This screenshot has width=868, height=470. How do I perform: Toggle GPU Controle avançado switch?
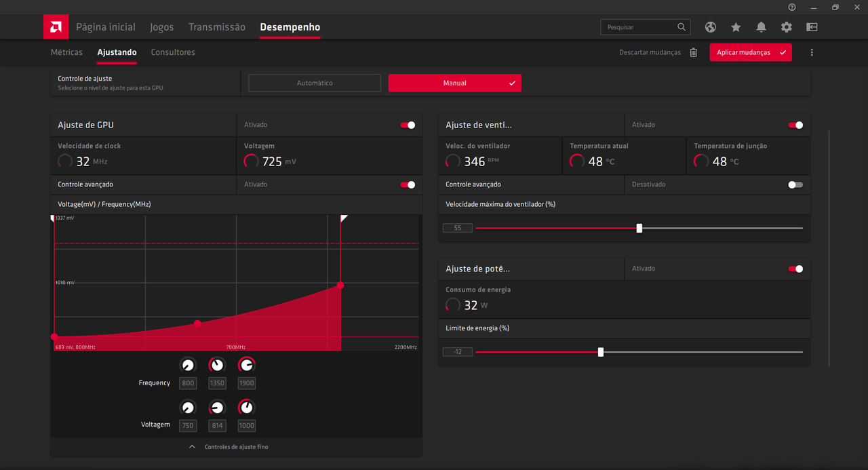pos(408,184)
